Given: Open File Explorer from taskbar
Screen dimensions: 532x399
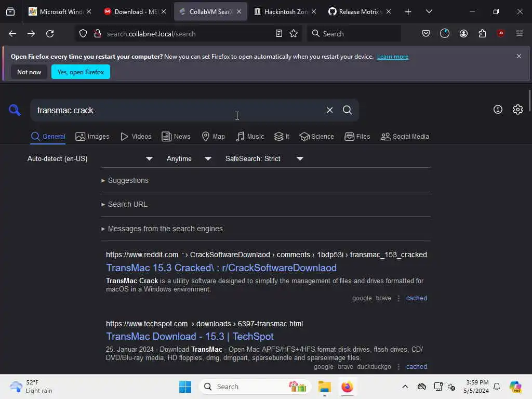Looking at the screenshot, I should [x=324, y=387].
